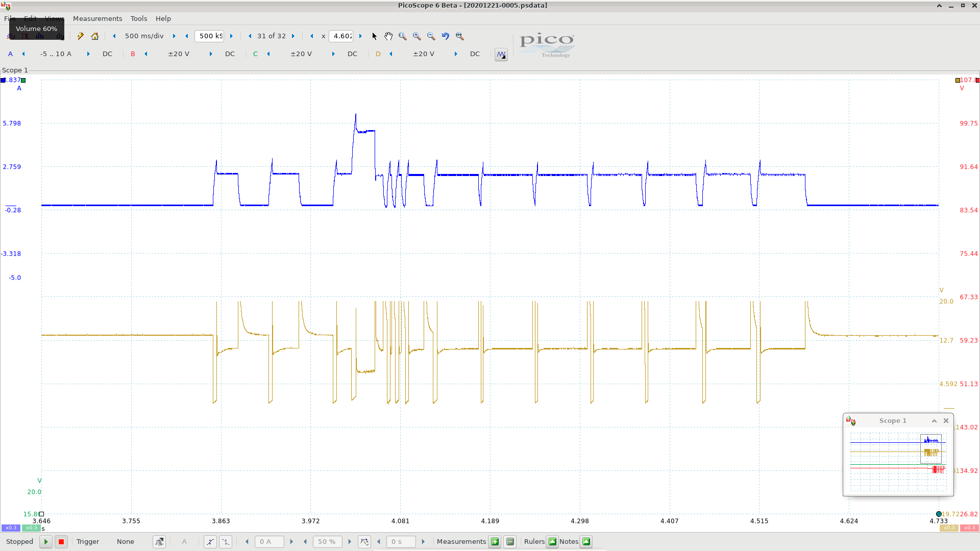
Task: Click the undo zoom icon
Action: coord(446,36)
